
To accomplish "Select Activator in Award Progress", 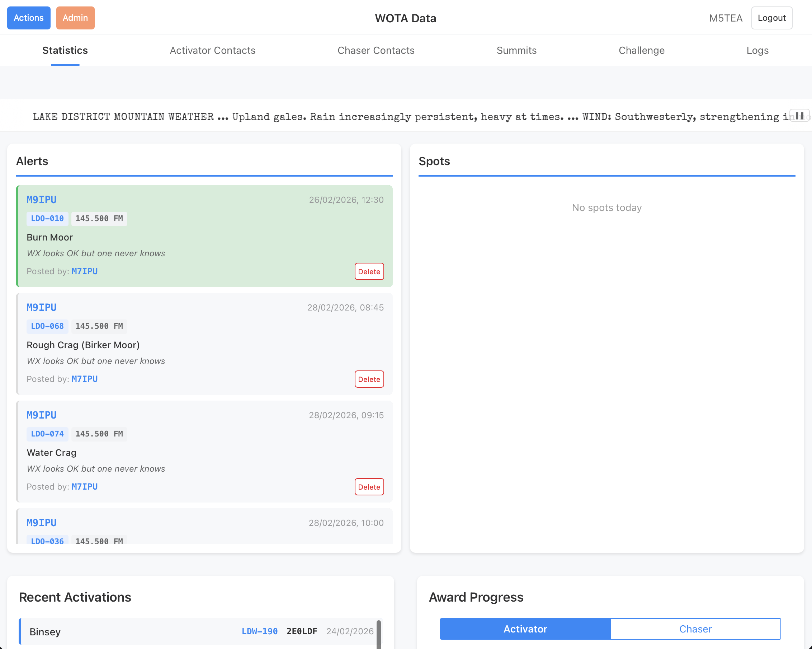I will coord(525,629).
